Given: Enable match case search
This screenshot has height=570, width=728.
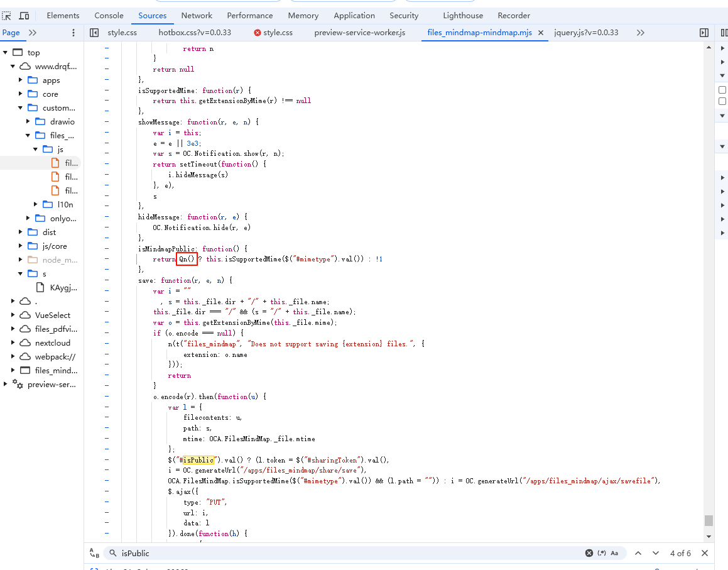Looking at the screenshot, I should [x=614, y=553].
